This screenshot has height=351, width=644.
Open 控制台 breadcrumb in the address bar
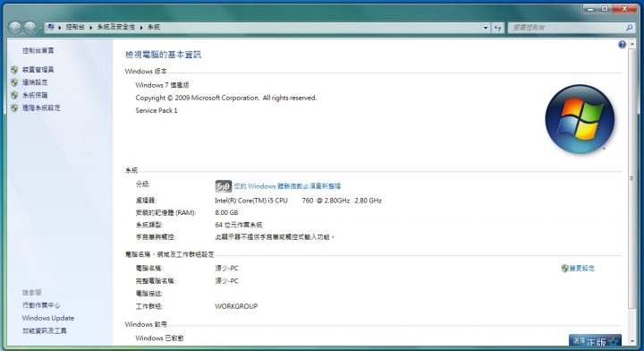[x=75, y=27]
